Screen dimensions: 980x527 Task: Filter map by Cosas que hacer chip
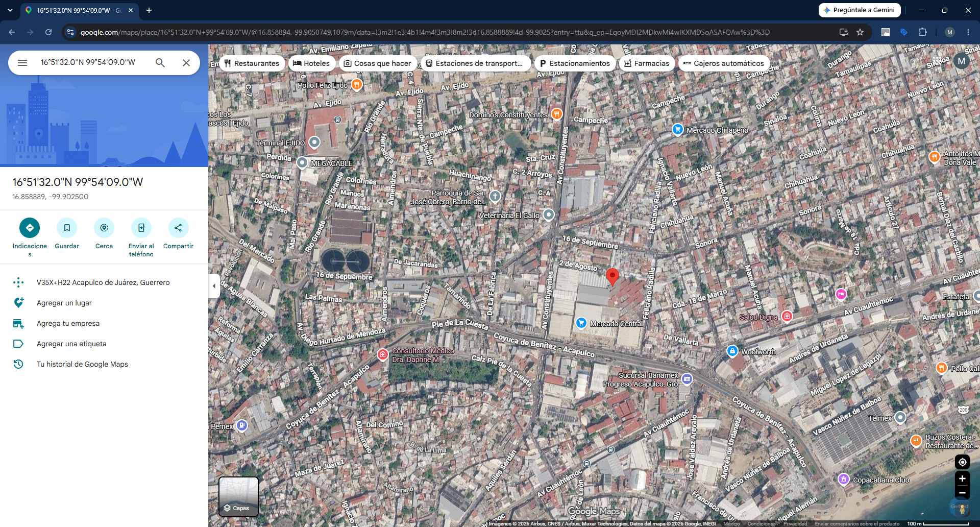click(x=378, y=63)
